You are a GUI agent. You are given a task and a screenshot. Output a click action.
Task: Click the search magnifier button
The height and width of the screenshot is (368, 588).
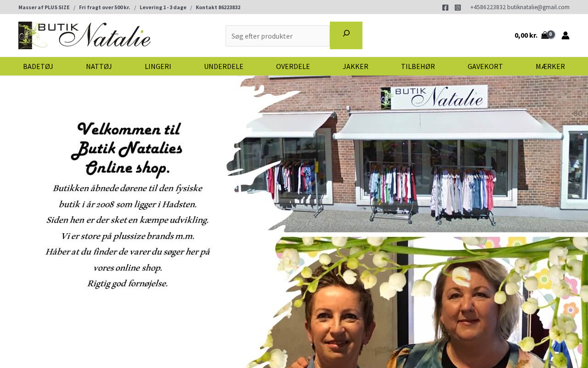(x=346, y=35)
